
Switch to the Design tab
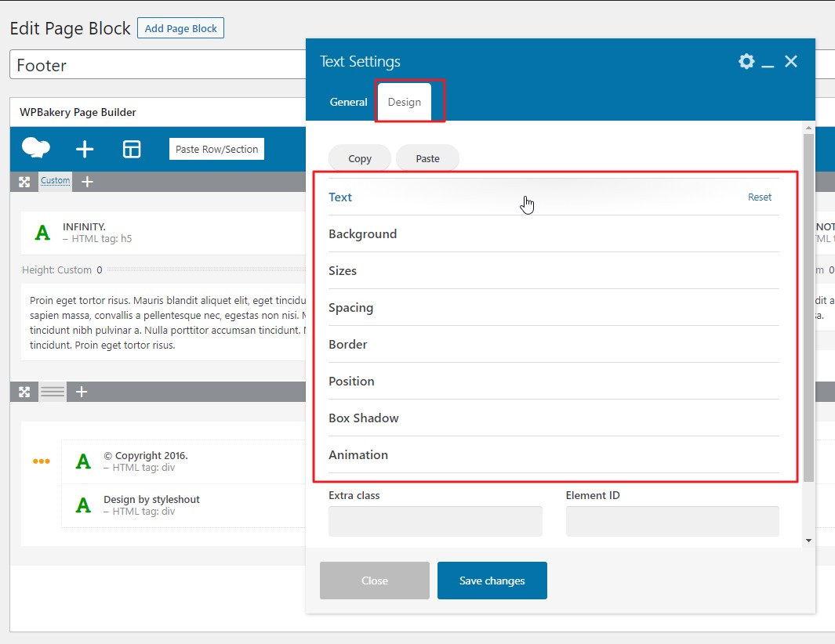tap(405, 102)
